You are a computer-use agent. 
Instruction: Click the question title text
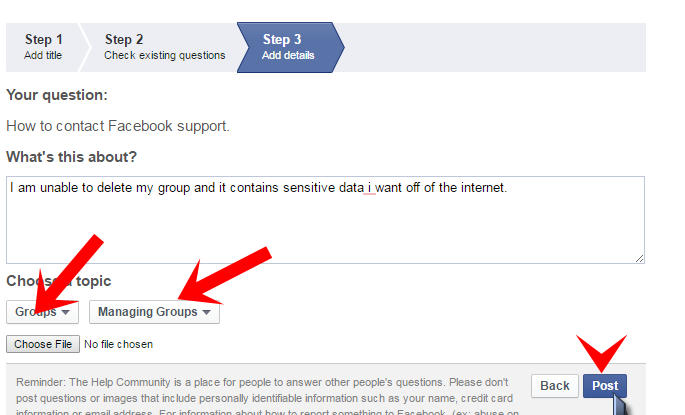pyautogui.click(x=118, y=126)
